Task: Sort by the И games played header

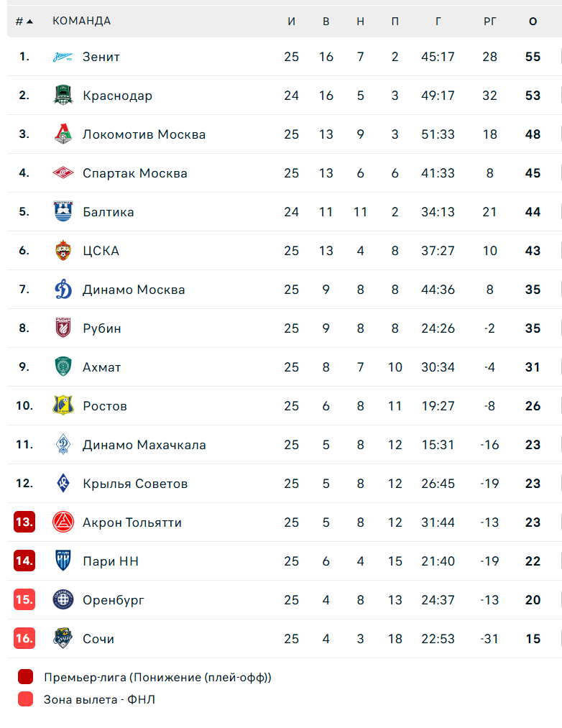Action: 291,22
